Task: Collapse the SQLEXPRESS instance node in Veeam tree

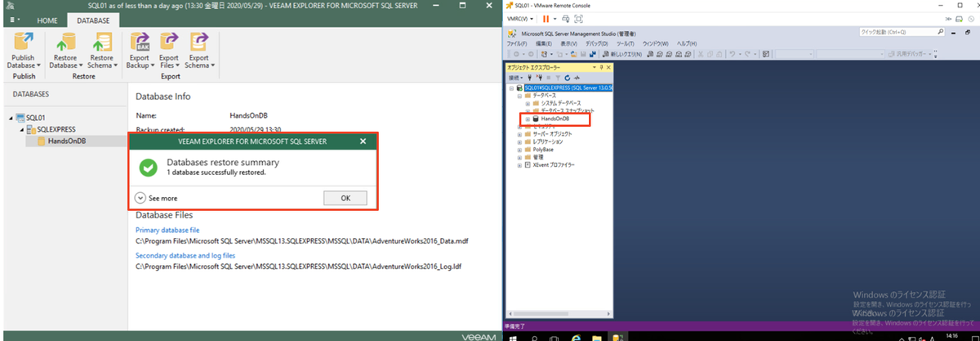Action: (21, 129)
